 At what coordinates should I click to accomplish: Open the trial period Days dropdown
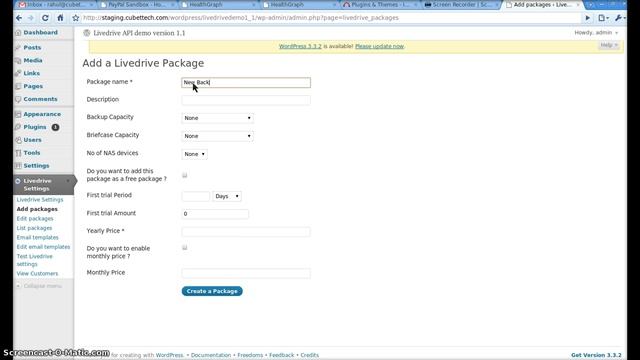click(227, 196)
